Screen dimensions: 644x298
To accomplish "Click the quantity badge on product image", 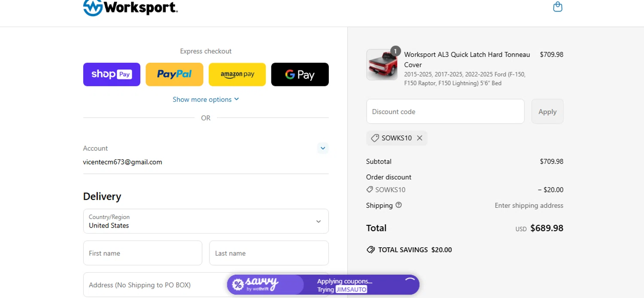I will 395,51.
